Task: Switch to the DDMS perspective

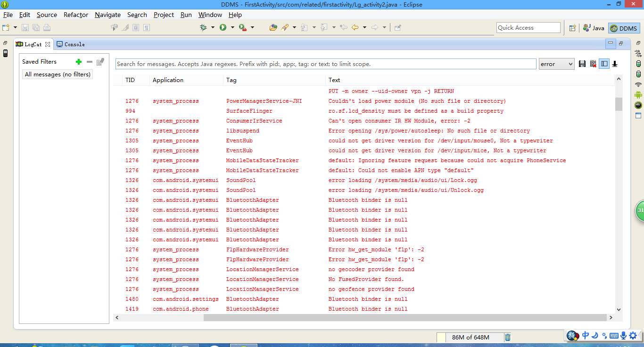Action: point(624,28)
